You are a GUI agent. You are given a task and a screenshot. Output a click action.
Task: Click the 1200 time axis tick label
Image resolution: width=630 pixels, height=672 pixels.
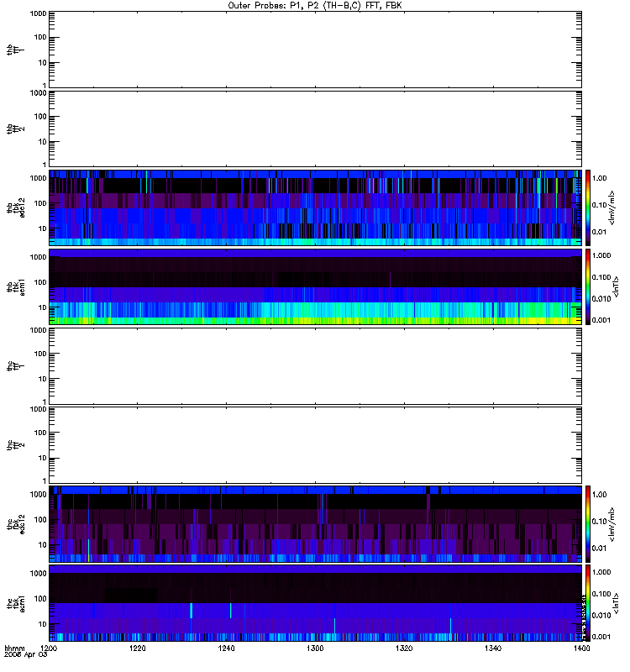click(50, 648)
